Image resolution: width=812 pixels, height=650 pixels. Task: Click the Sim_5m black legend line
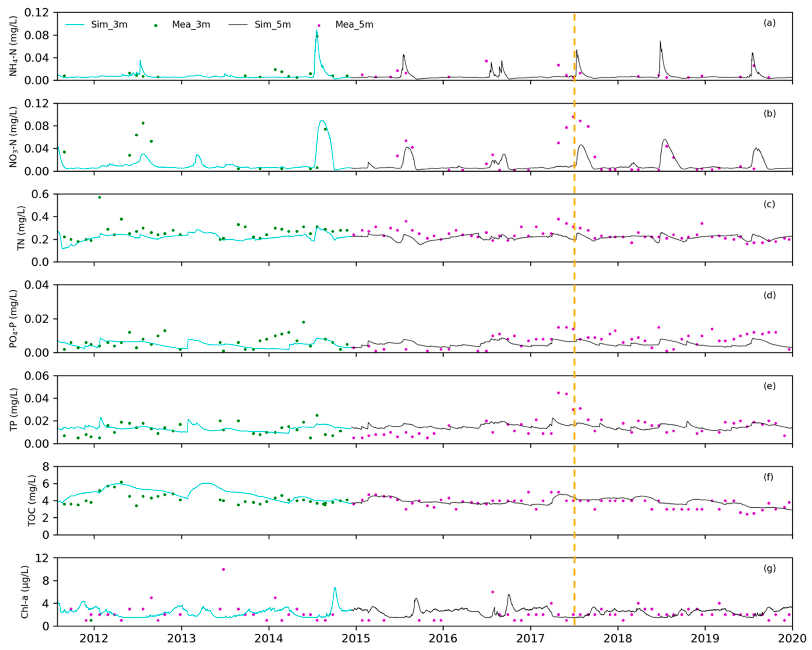coord(238,25)
